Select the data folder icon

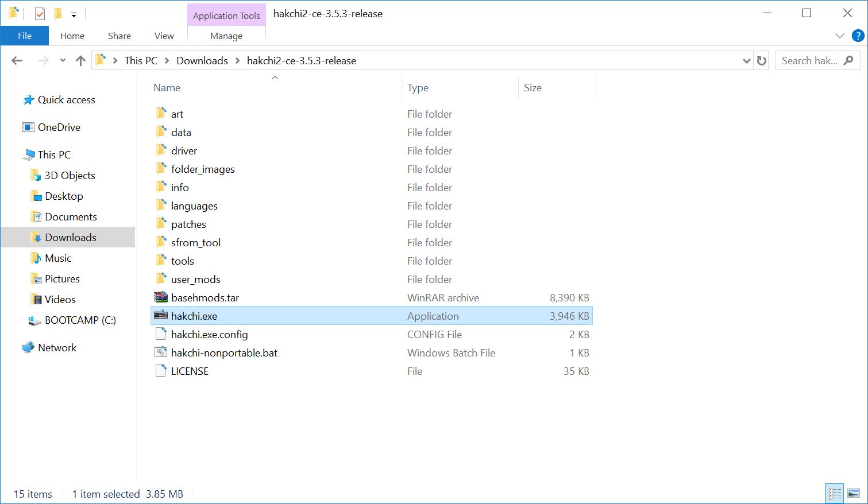pyautogui.click(x=161, y=132)
